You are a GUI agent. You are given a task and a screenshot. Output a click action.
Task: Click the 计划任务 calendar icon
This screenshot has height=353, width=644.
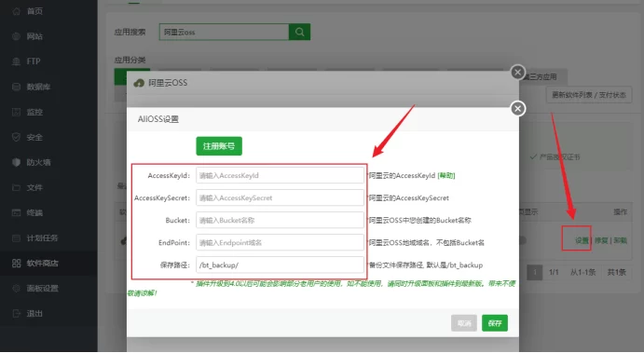pos(16,238)
